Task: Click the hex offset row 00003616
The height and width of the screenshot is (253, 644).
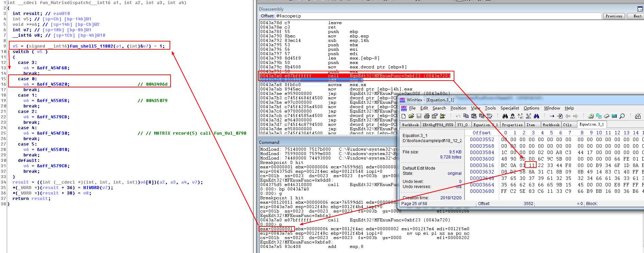Action: (x=482, y=165)
